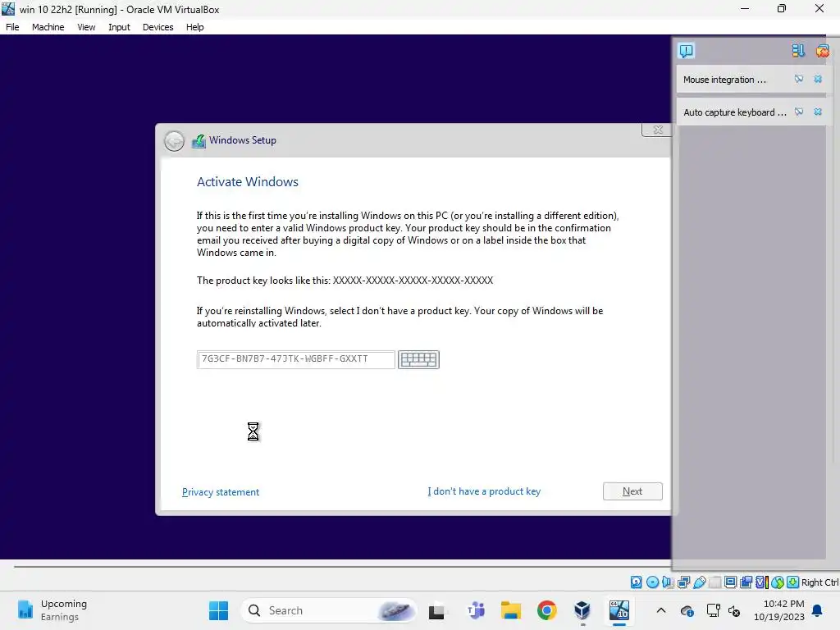
Task: Click the network tray icon
Action: (713, 610)
